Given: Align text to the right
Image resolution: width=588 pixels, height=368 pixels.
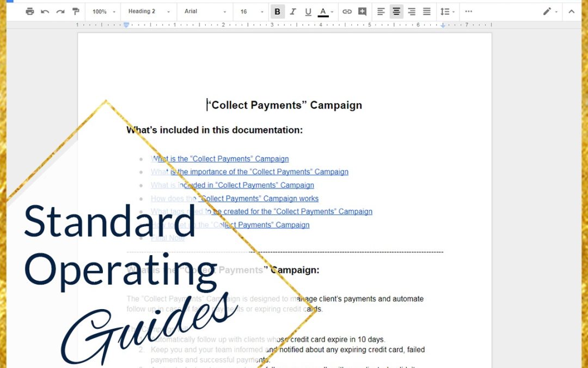Looking at the screenshot, I should pyautogui.click(x=412, y=11).
